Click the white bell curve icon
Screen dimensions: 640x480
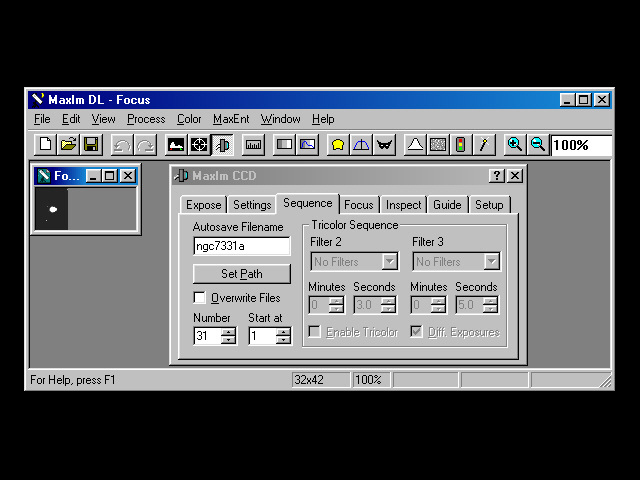tap(415, 145)
